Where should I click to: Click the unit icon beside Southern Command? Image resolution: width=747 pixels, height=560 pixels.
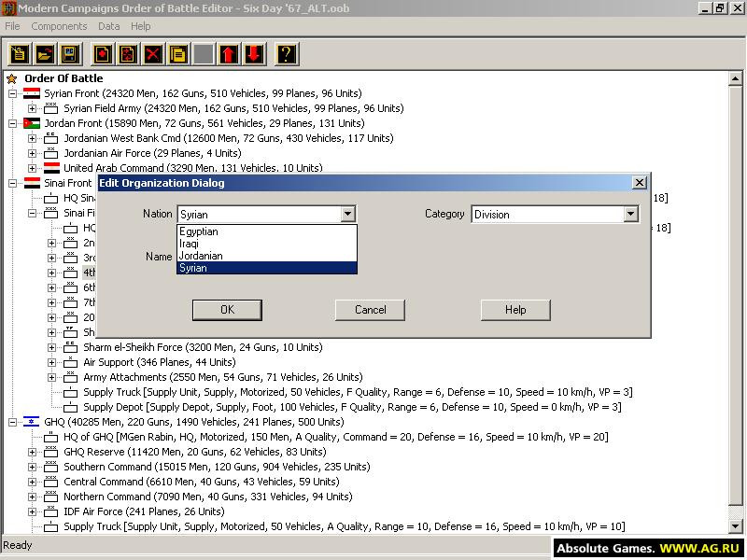point(51,467)
